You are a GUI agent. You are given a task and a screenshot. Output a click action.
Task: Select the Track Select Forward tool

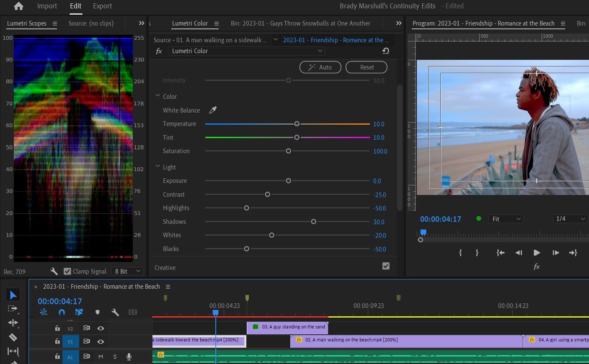13,309
